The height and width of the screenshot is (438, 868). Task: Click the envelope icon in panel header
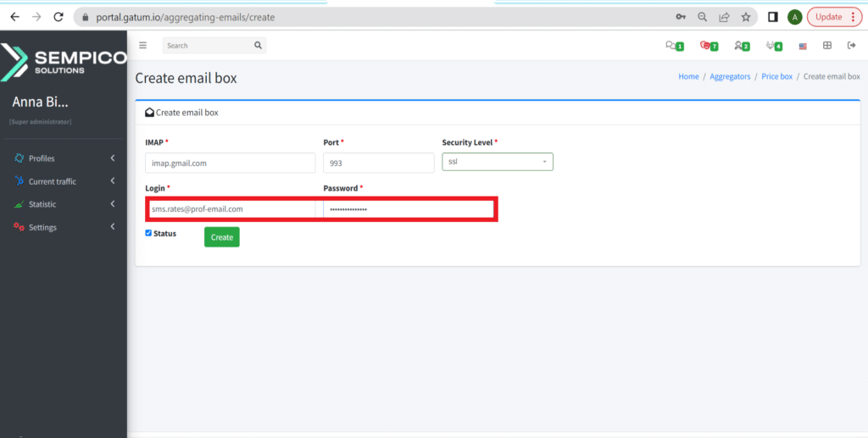point(149,113)
